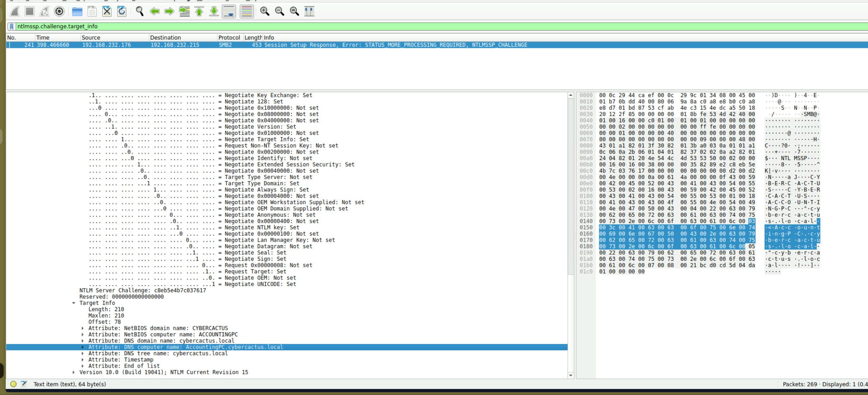This screenshot has width=868, height=395.
Task: Reload the capture file icon
Action: click(x=122, y=12)
